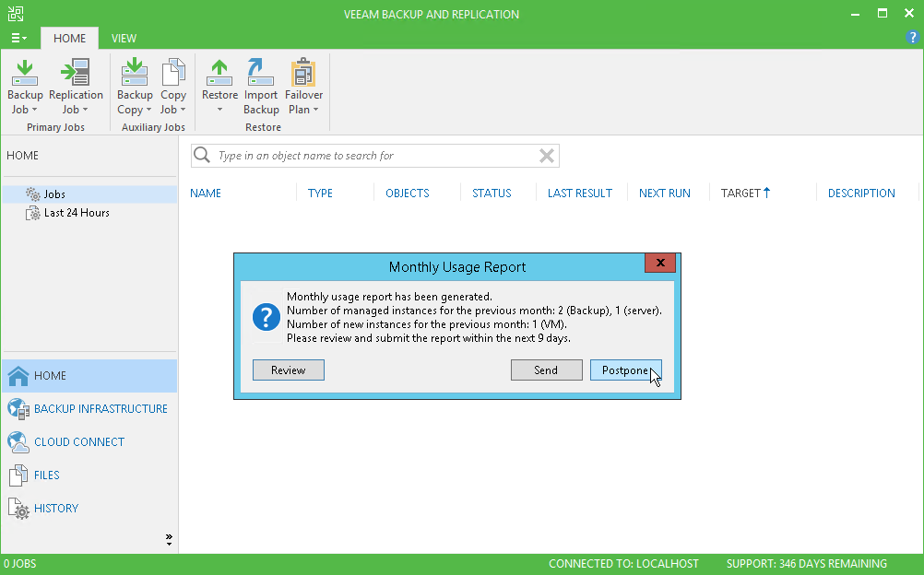Click the Failover Plan ribbon icon
This screenshot has height=575, width=924.
click(303, 73)
